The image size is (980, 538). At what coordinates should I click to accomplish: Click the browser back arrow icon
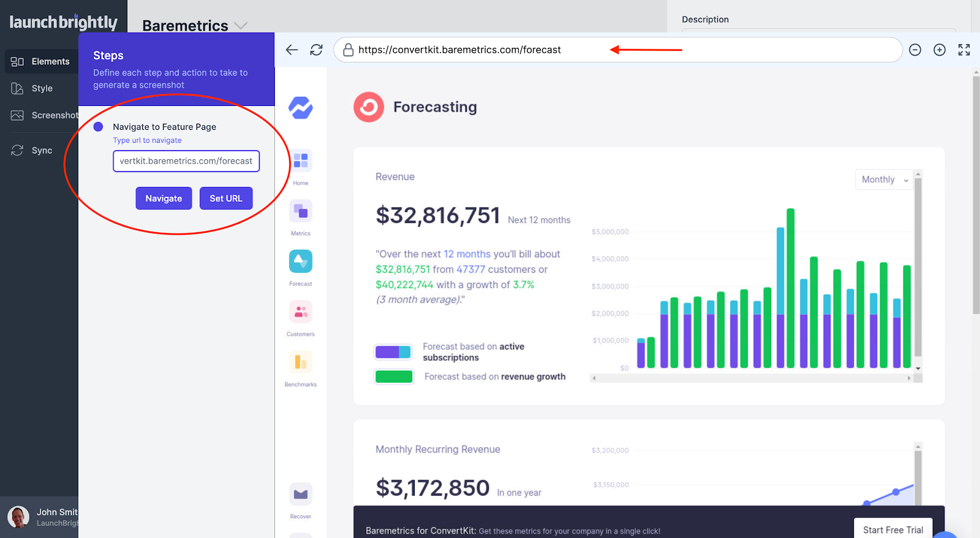point(292,50)
